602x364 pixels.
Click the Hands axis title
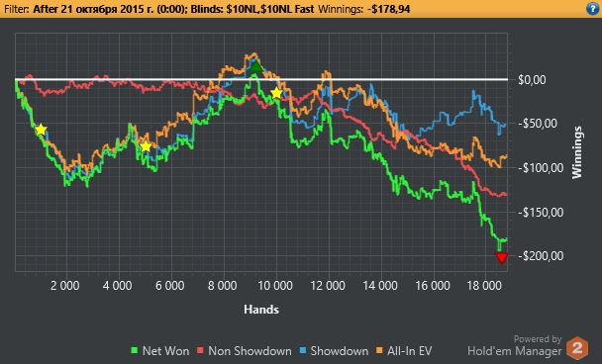261,310
